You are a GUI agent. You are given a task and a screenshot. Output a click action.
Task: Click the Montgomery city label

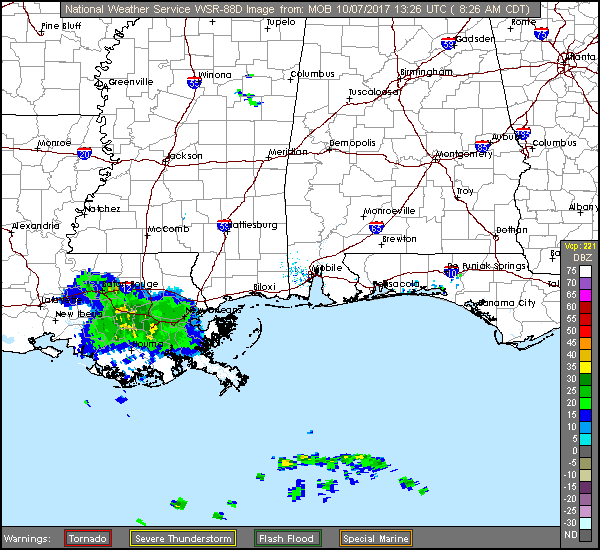click(x=464, y=154)
